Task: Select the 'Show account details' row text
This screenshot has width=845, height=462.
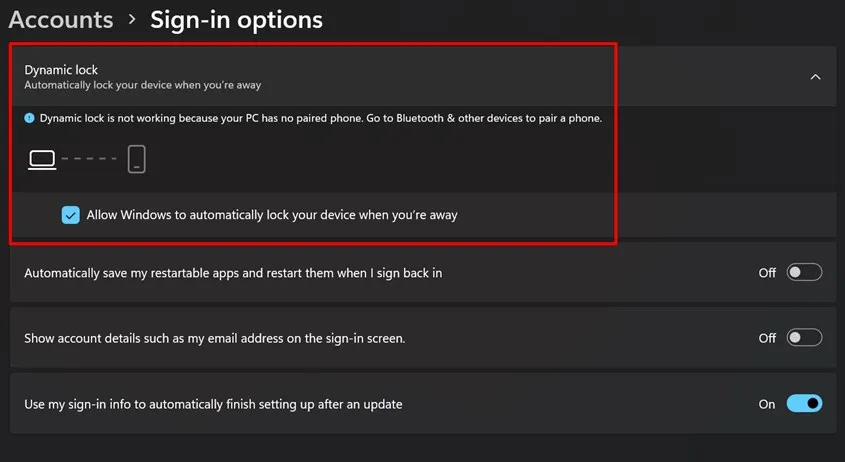Action: pos(214,338)
